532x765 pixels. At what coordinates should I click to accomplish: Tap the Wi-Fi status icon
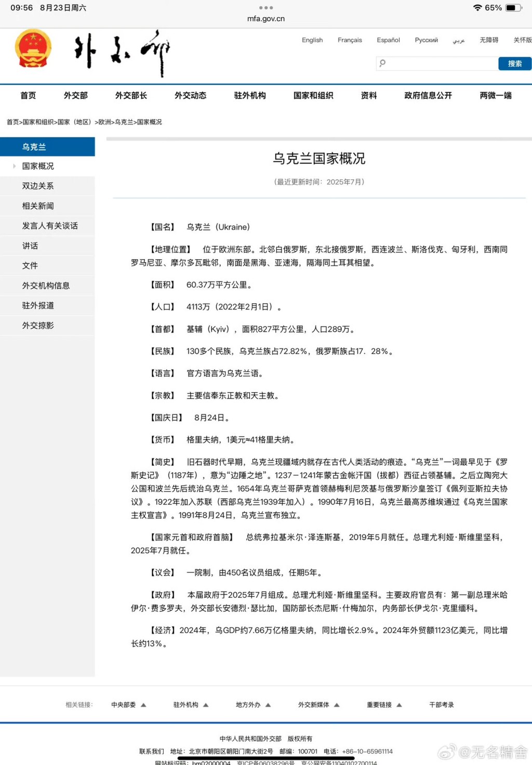tap(477, 8)
